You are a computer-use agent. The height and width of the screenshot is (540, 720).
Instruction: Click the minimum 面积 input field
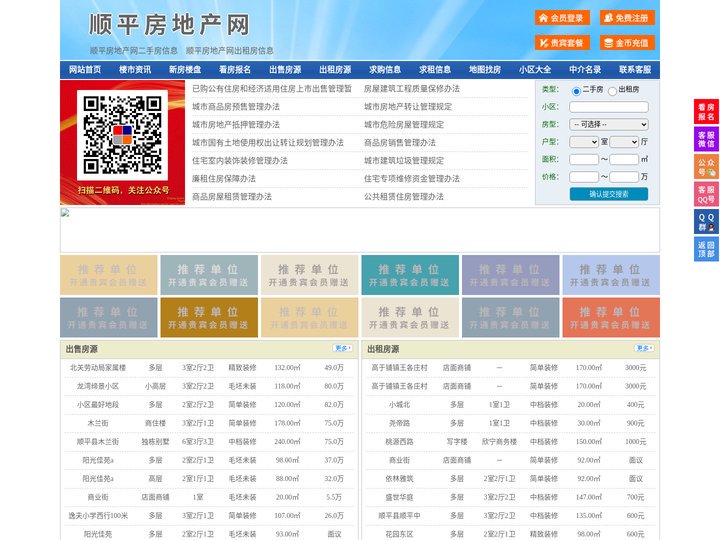[584, 159]
